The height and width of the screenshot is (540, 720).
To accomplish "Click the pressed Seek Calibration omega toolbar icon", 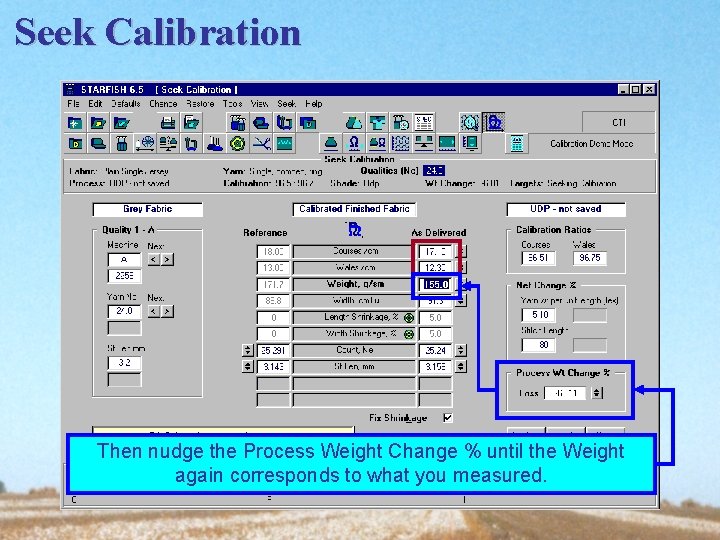I will pyautogui.click(x=494, y=123).
